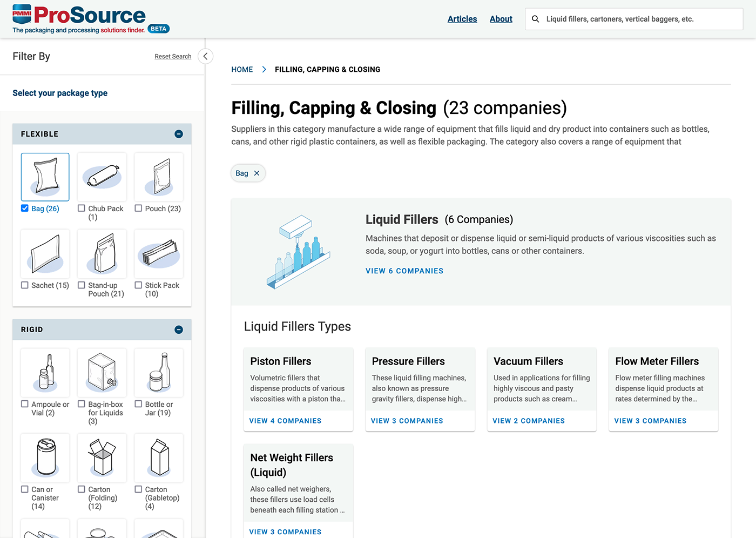Click the Carton (Gabletop) icon
The image size is (756, 538).
click(x=159, y=458)
